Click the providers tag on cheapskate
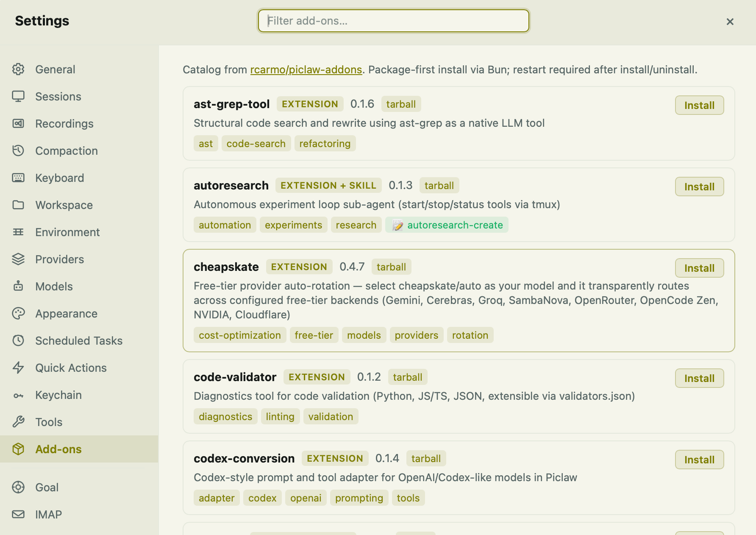The image size is (756, 535). [x=417, y=335]
